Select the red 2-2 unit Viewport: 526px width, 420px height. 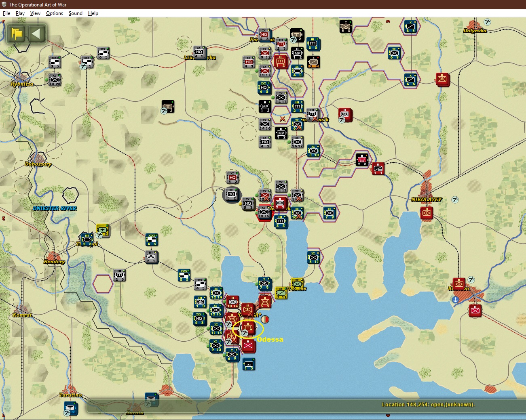coord(280,204)
